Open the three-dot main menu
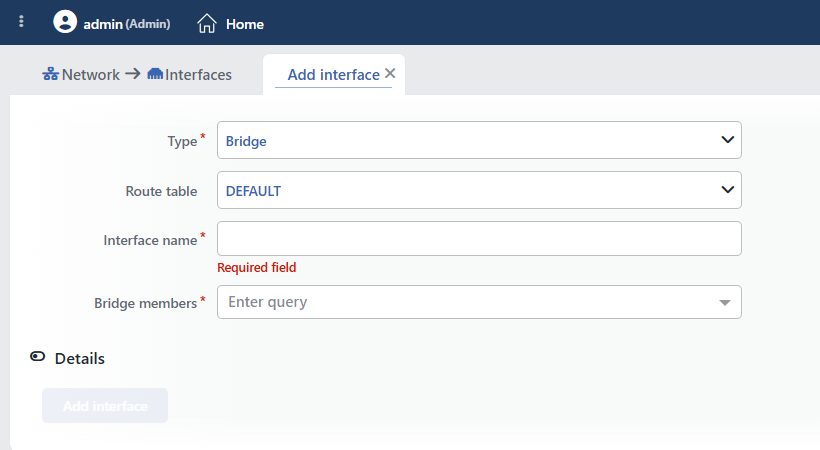The image size is (820, 450). [x=21, y=21]
